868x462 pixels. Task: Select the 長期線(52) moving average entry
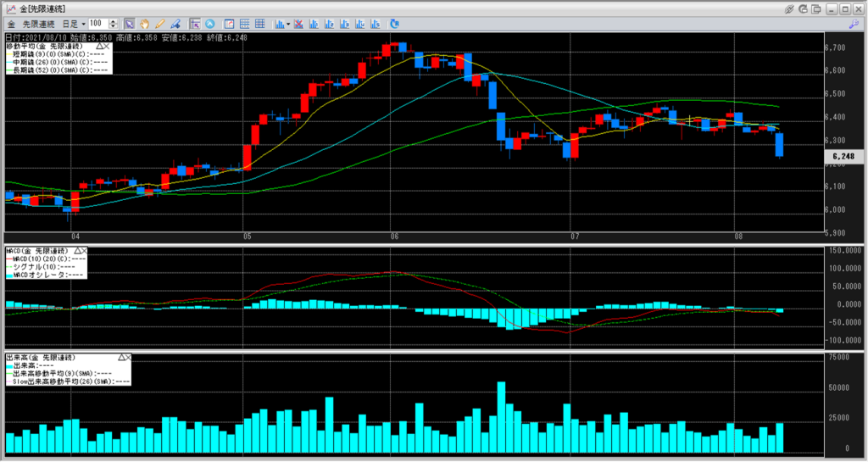point(58,70)
